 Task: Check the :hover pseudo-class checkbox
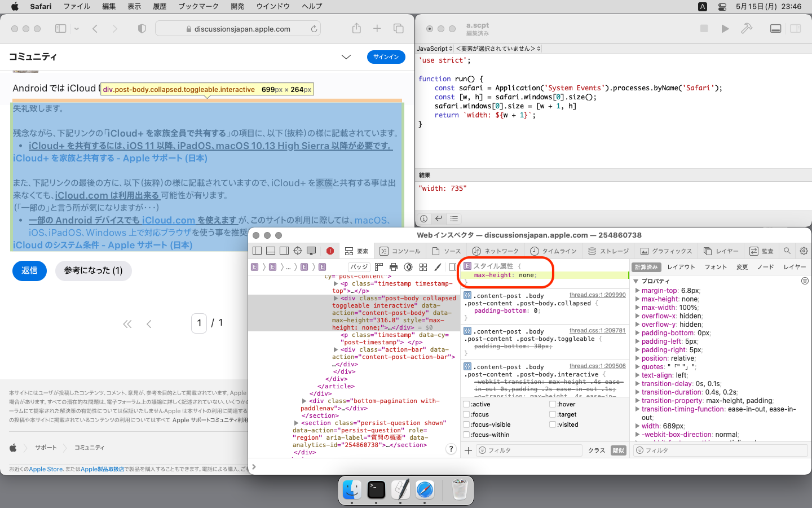pos(553,404)
